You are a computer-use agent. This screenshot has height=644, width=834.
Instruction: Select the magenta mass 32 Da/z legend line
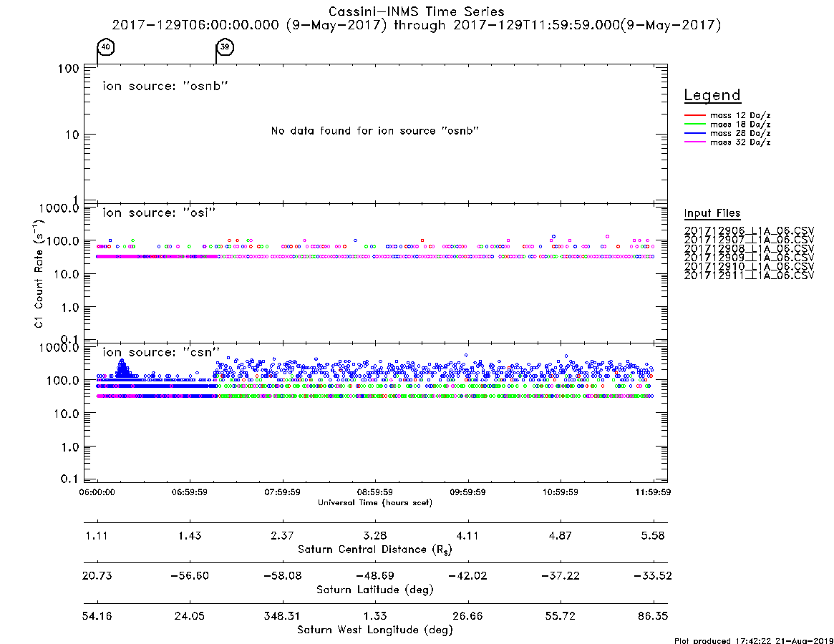coord(694,142)
